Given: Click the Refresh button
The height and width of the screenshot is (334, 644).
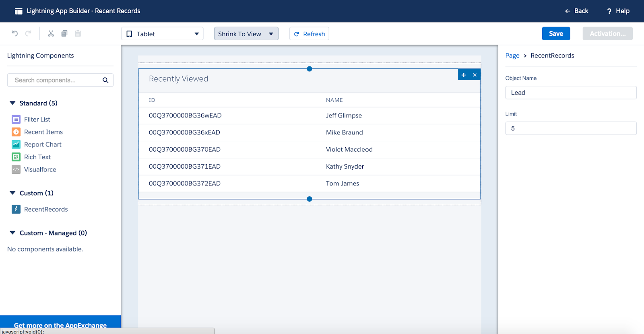Looking at the screenshot, I should click(309, 34).
